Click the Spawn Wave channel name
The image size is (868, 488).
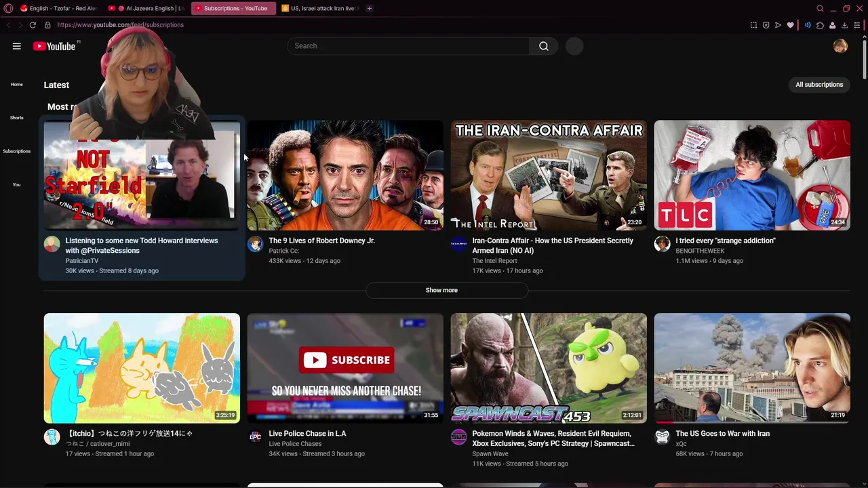click(490, 454)
